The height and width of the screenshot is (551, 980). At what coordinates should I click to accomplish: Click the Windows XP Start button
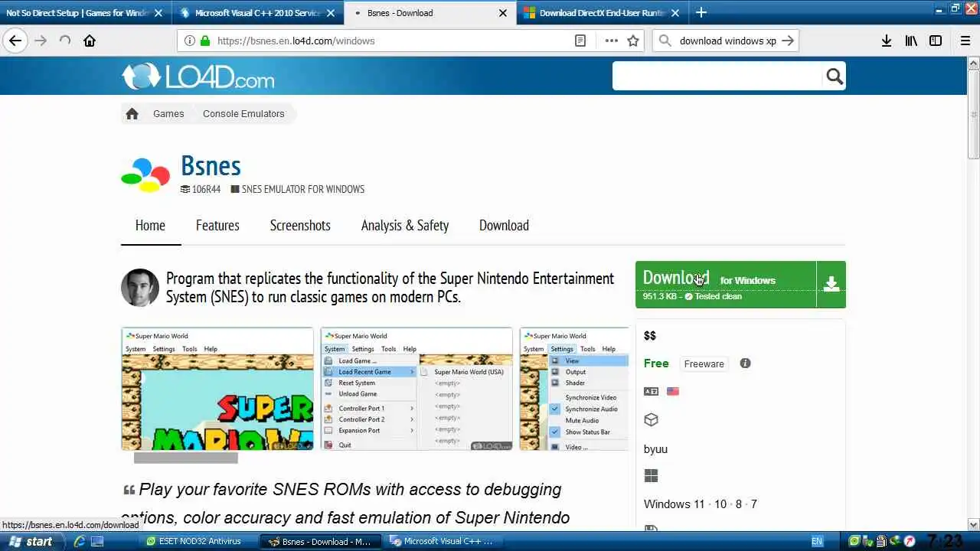tap(31, 541)
